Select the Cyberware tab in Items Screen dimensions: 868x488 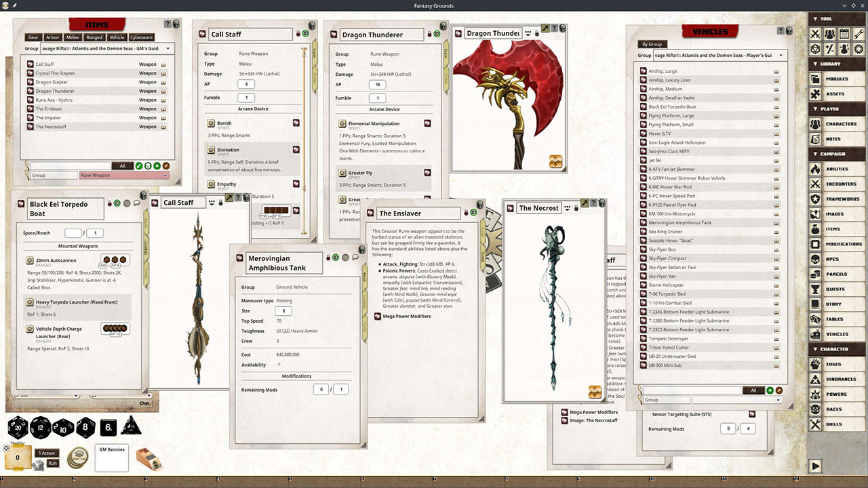coord(141,37)
